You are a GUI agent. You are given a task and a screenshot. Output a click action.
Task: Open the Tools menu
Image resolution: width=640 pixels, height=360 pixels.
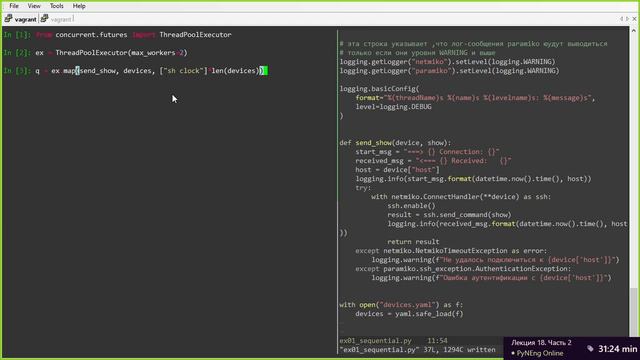click(x=56, y=6)
